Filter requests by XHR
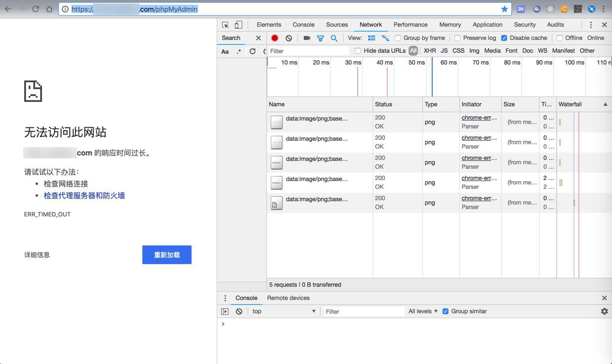 point(429,51)
